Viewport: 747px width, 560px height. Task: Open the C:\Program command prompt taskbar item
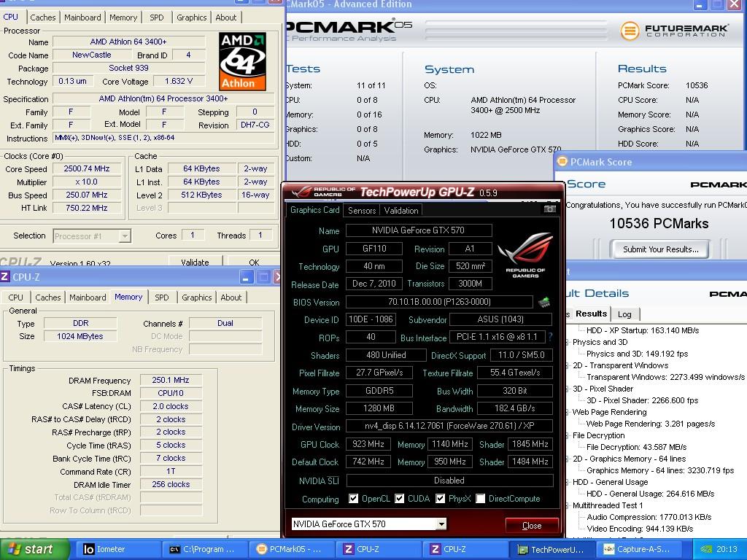205,549
